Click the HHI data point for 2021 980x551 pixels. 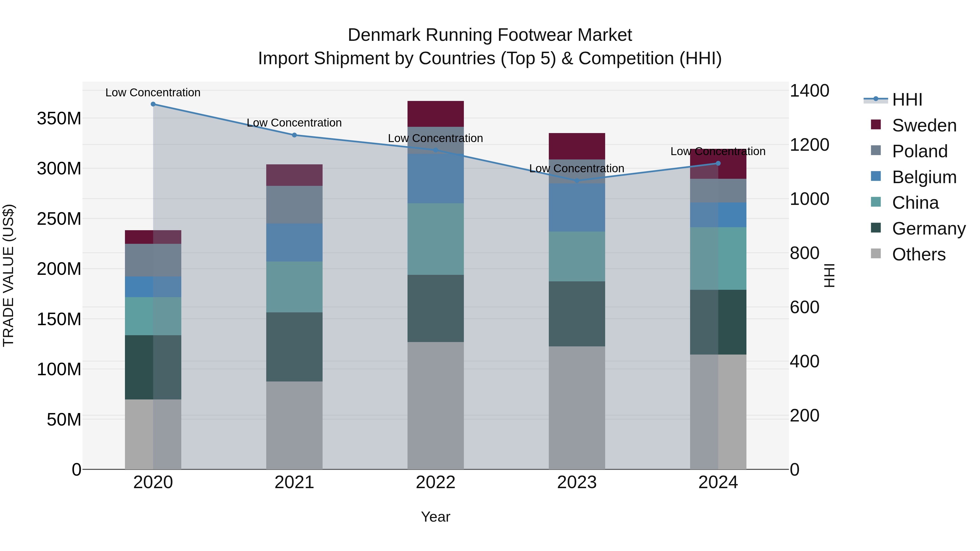tap(294, 135)
